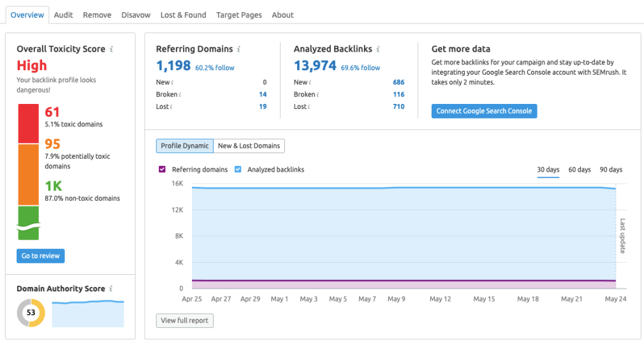Click the High toxicity score label
This screenshot has height=345, width=644.
pyautogui.click(x=32, y=66)
